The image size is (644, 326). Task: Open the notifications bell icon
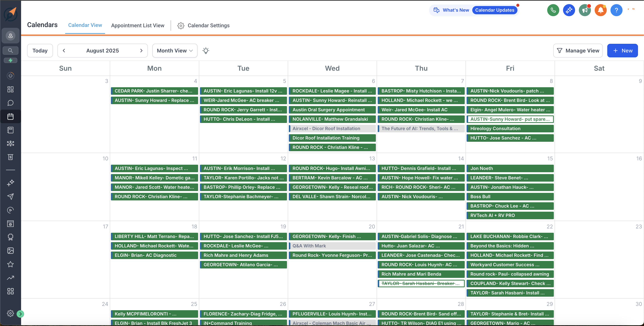pyautogui.click(x=601, y=10)
